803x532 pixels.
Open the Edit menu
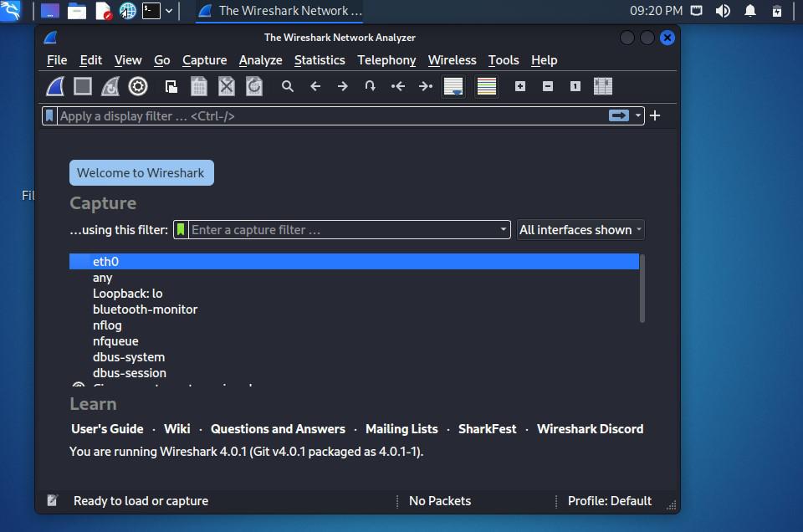(90, 60)
